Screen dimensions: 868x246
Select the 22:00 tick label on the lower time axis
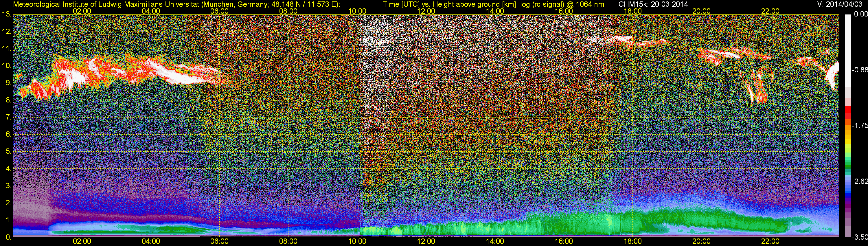coord(770,241)
